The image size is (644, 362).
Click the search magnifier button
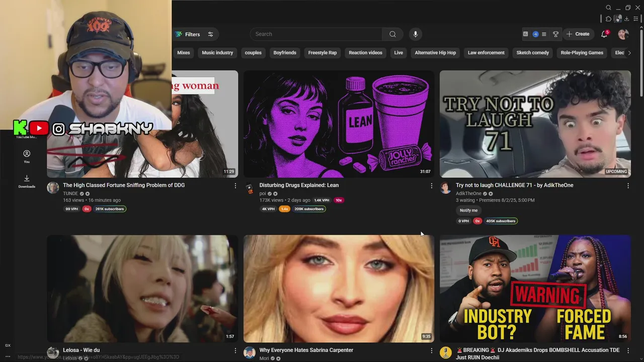point(392,34)
